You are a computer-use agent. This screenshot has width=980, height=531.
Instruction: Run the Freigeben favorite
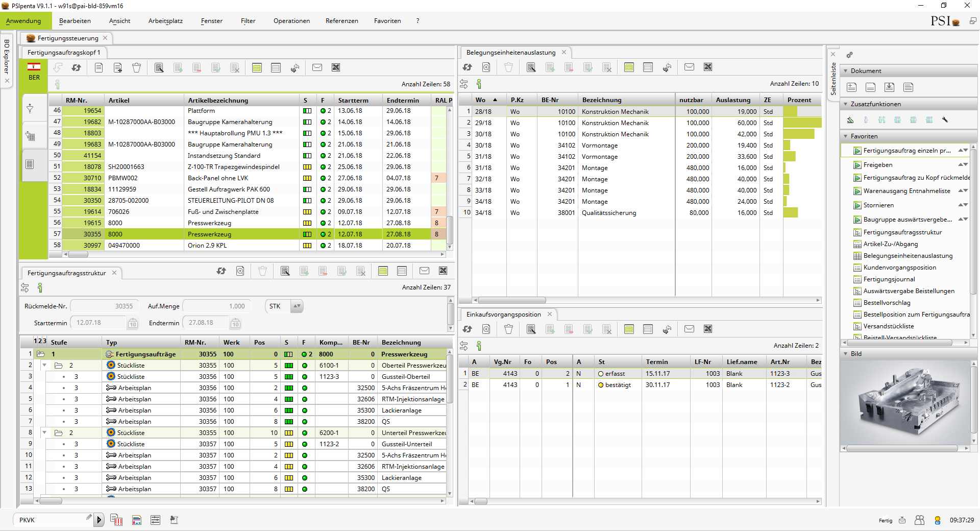pyautogui.click(x=878, y=165)
